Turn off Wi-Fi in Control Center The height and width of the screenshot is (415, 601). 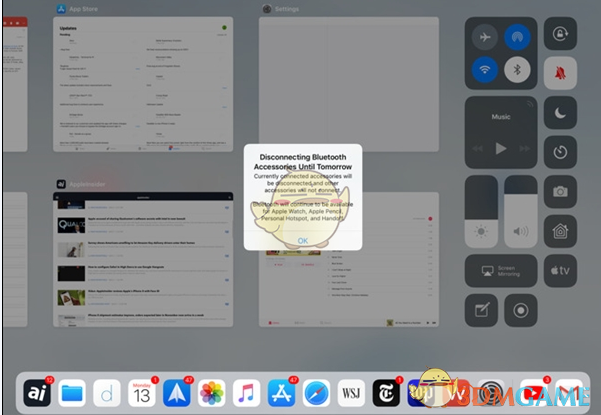coord(485,70)
